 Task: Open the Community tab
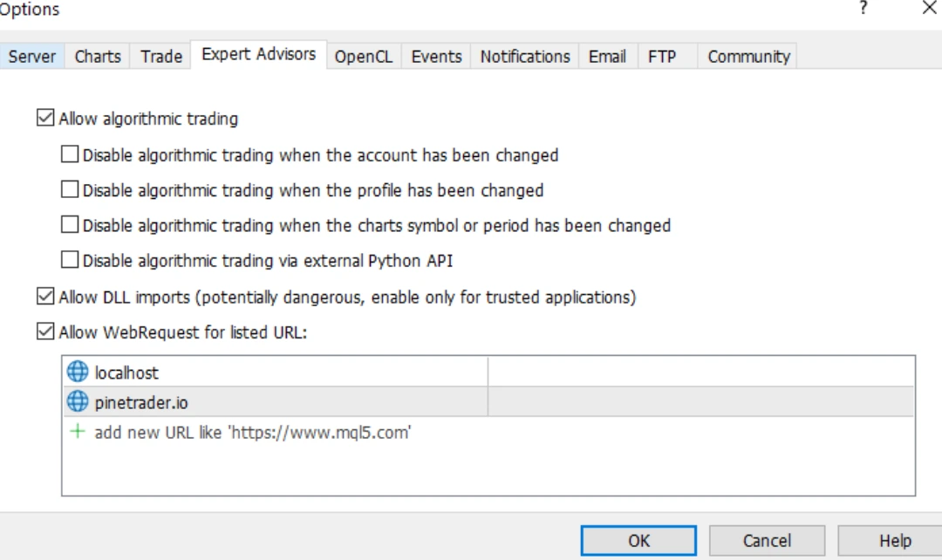click(748, 57)
